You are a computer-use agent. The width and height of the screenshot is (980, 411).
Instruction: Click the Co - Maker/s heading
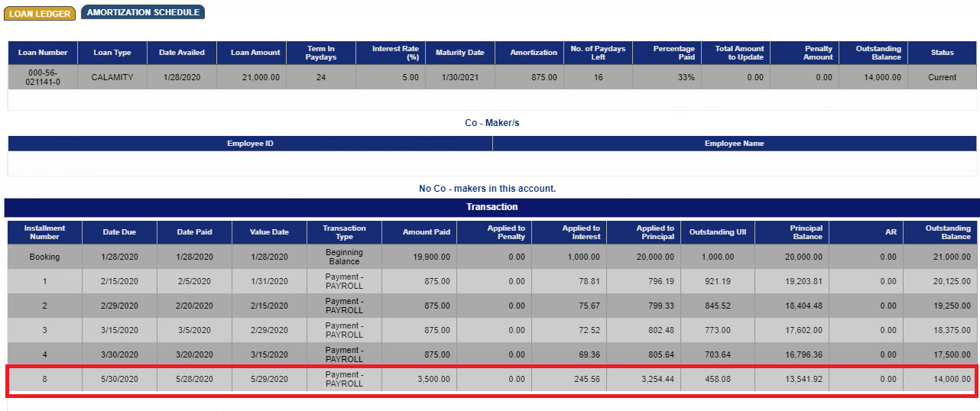pos(492,123)
